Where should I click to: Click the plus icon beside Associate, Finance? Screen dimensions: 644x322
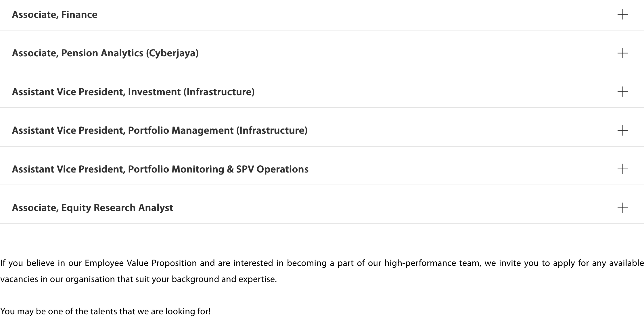tap(622, 14)
